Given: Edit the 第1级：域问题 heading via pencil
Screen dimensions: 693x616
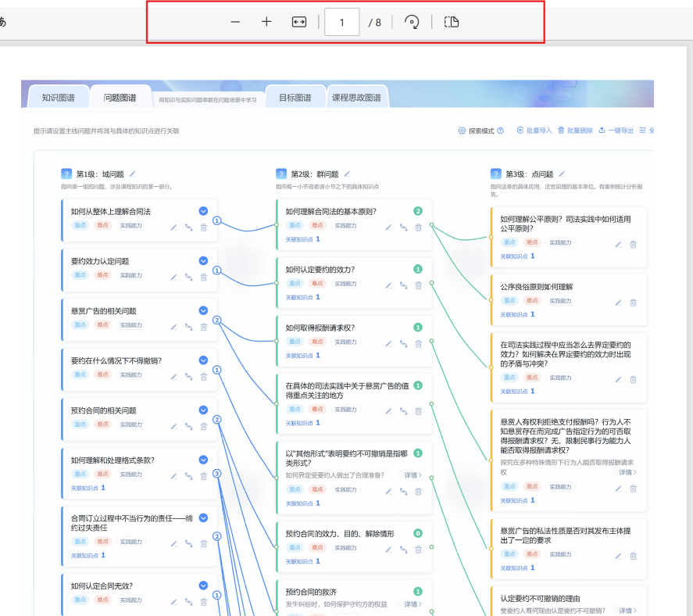Looking at the screenshot, I should (x=133, y=174).
